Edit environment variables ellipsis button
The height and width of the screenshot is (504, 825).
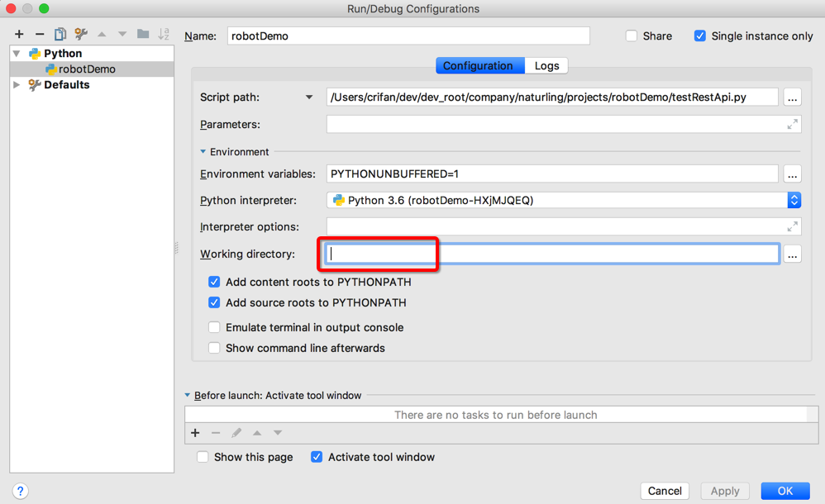coord(792,174)
